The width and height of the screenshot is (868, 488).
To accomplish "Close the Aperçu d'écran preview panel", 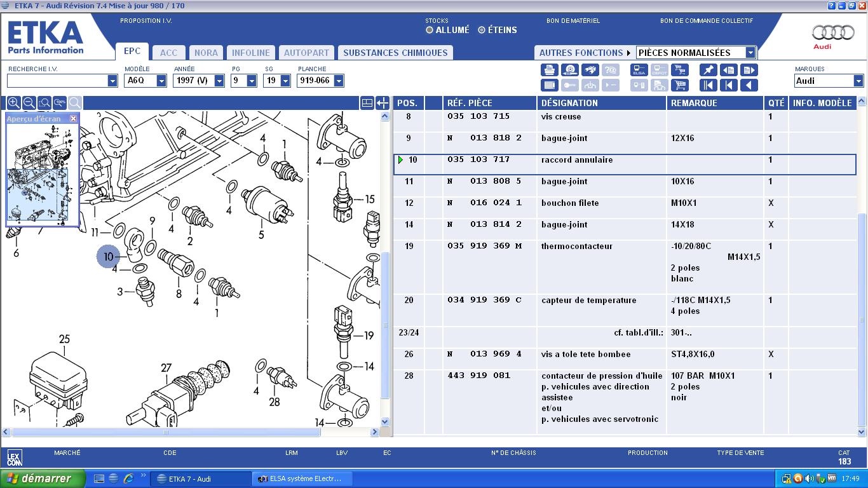I will 73,118.
